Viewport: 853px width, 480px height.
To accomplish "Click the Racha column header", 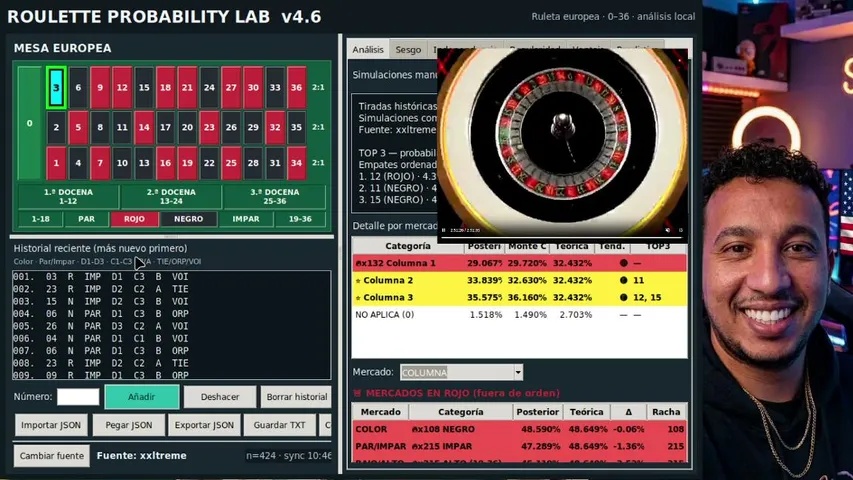I will pos(666,412).
